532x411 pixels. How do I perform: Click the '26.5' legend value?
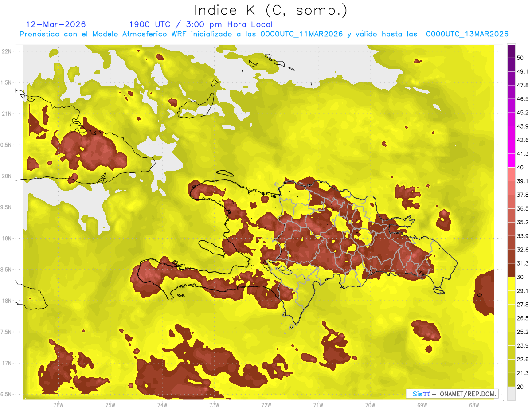coord(523,318)
